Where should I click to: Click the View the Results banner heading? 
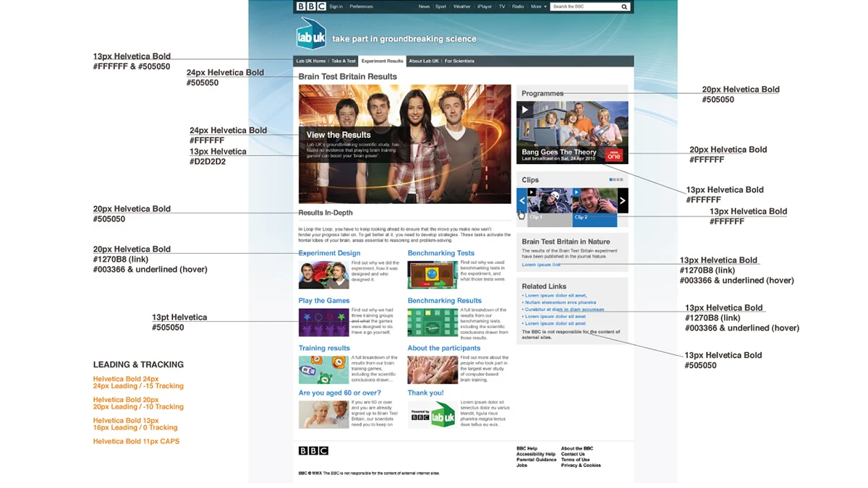339,134
